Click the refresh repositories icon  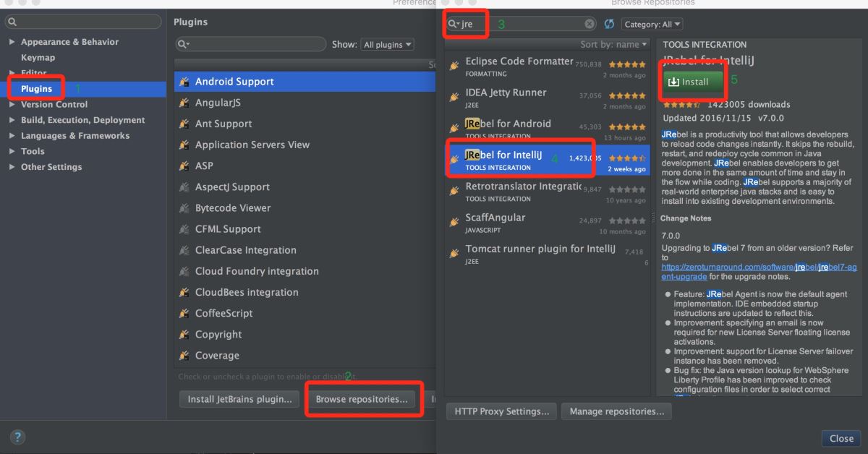pyautogui.click(x=609, y=24)
